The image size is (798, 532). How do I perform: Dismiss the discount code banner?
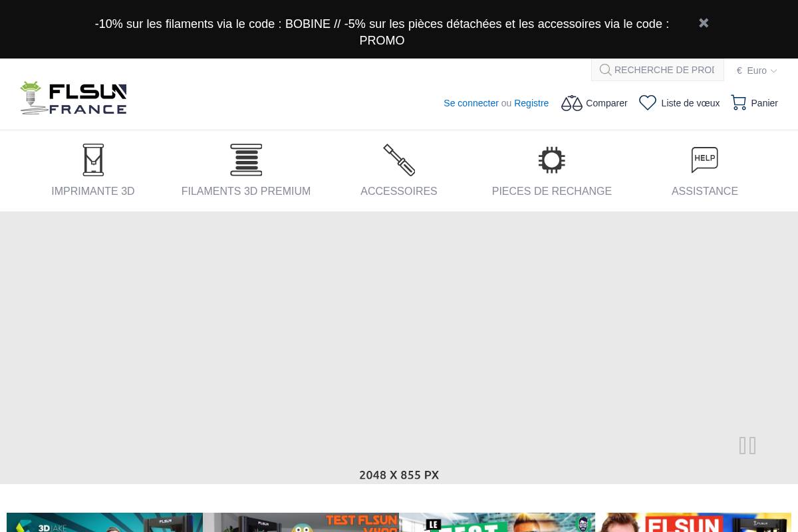[704, 23]
